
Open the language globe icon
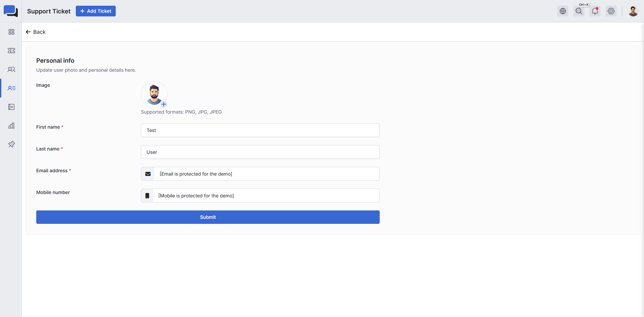coord(563,11)
